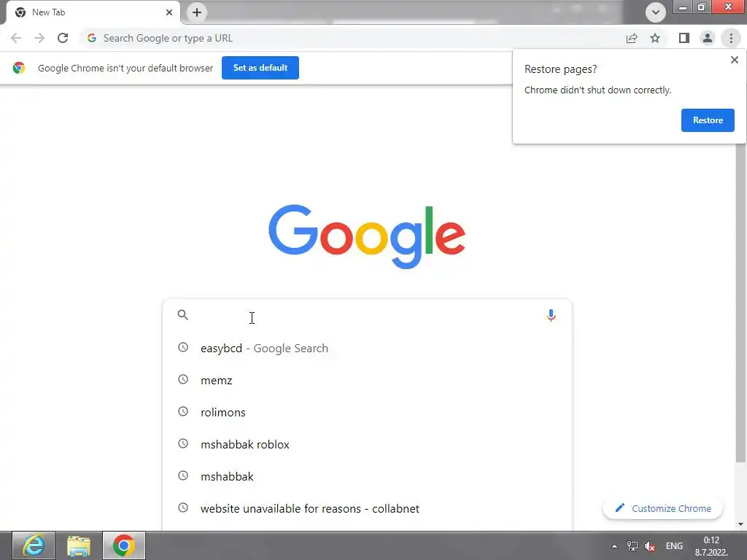747x560 pixels.
Task: Close the New Tab tab
Action: [x=169, y=12]
